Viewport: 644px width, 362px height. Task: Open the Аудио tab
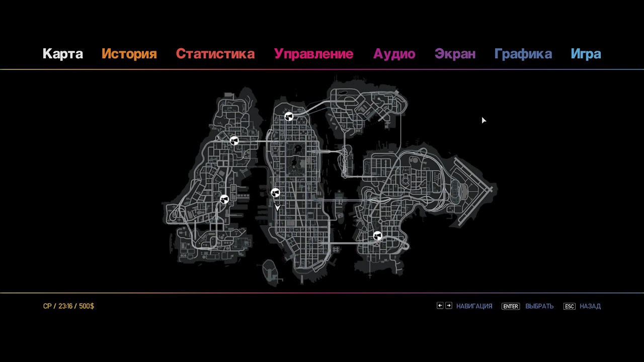394,54
